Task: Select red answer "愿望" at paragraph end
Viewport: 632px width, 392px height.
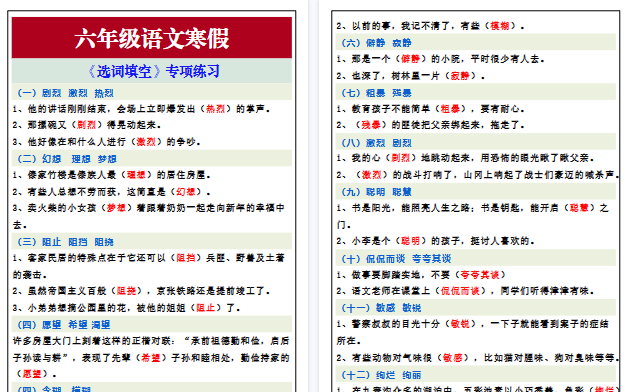Action: (x=32, y=374)
